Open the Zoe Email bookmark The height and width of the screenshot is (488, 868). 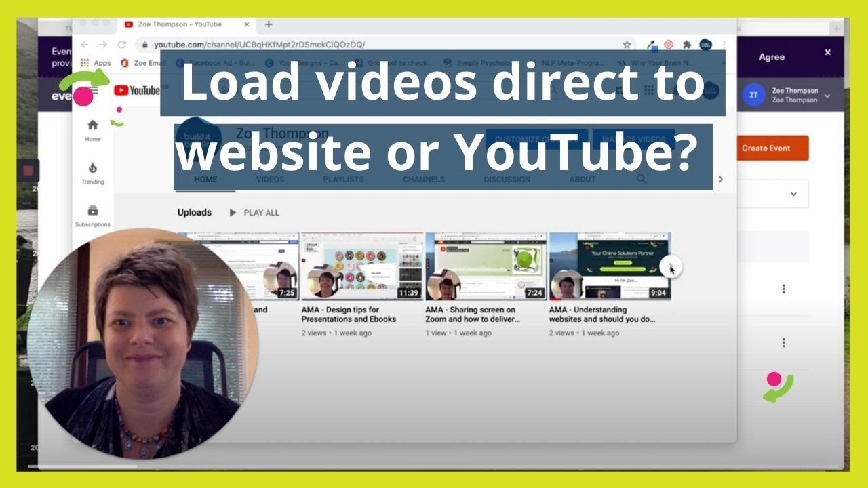pyautogui.click(x=143, y=63)
